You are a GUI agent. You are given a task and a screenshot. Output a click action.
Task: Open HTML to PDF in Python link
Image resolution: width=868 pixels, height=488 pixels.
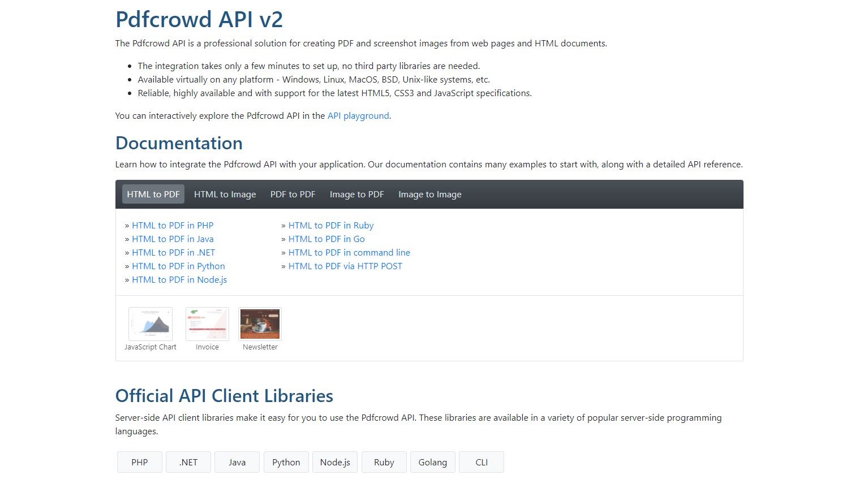178,266
